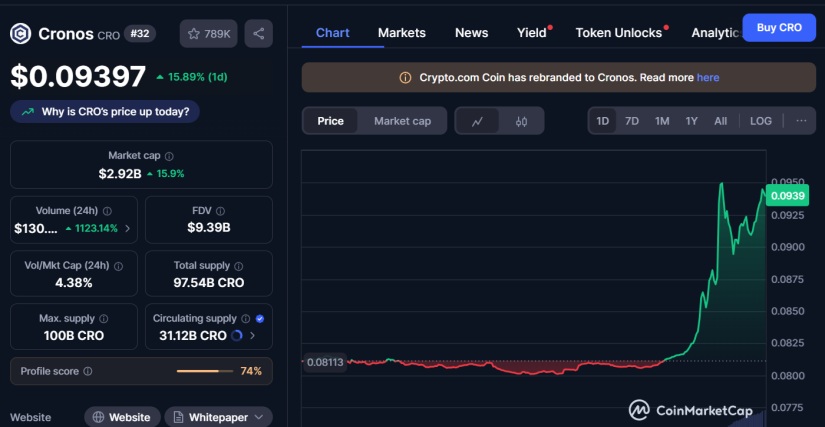The image size is (825, 427).
Task: Switch to candlestick chart icon
Action: point(521,121)
